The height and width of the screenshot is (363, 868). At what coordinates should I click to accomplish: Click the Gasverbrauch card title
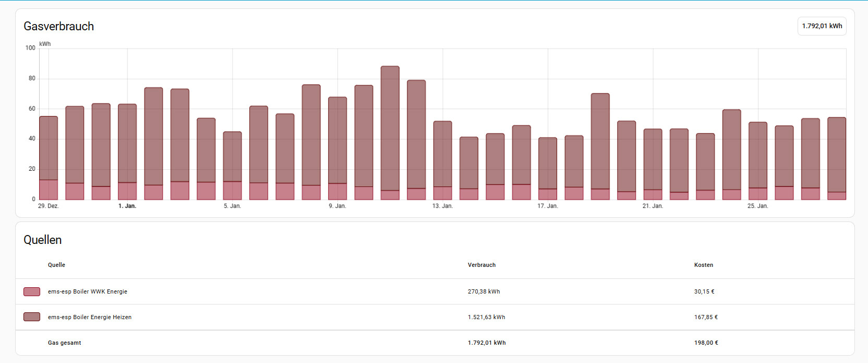click(59, 26)
